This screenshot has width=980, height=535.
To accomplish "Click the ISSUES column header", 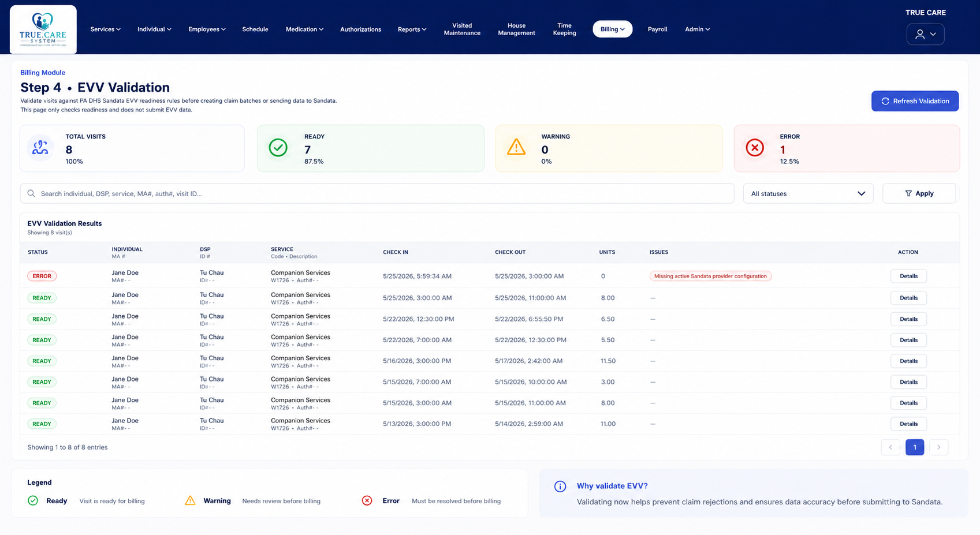I will (658, 252).
